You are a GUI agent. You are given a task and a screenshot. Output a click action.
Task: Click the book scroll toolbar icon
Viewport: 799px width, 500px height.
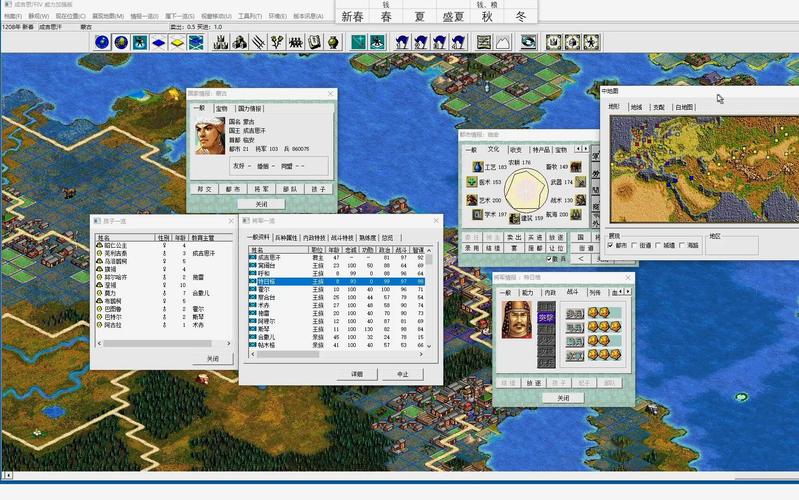(x=315, y=42)
